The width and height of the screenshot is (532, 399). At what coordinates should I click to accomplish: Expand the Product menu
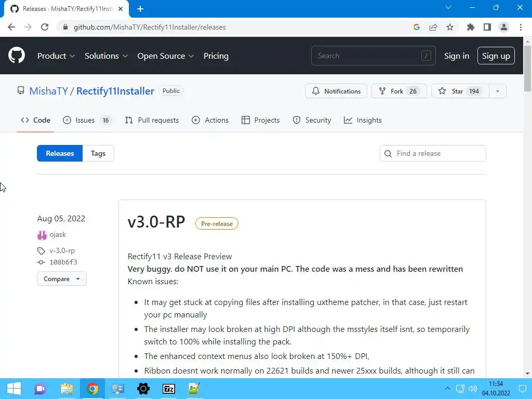(x=56, y=56)
